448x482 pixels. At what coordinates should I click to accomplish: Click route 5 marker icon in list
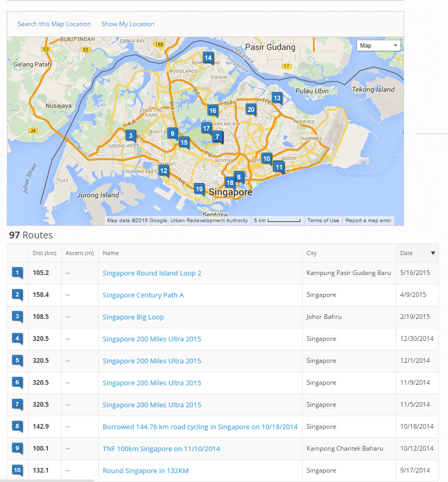coord(18,361)
